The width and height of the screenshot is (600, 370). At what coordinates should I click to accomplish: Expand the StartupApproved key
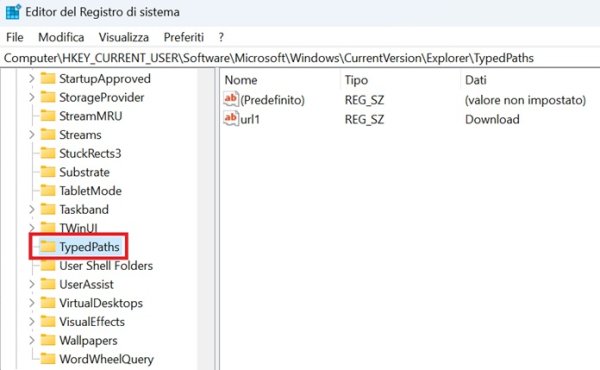coord(32,79)
